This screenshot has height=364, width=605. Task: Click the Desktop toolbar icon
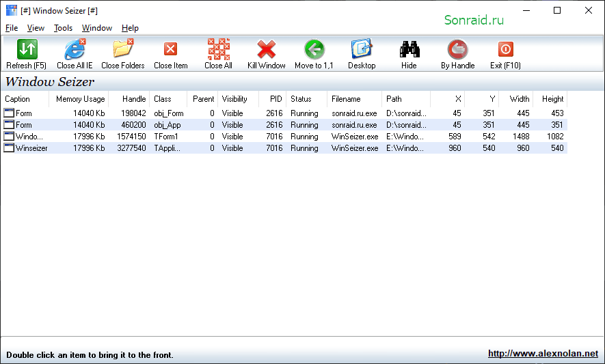(362, 49)
